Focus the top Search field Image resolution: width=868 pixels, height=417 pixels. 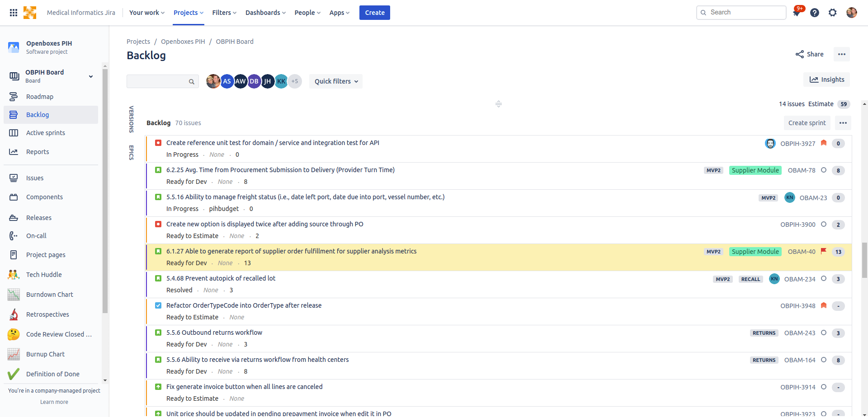pyautogui.click(x=741, y=13)
